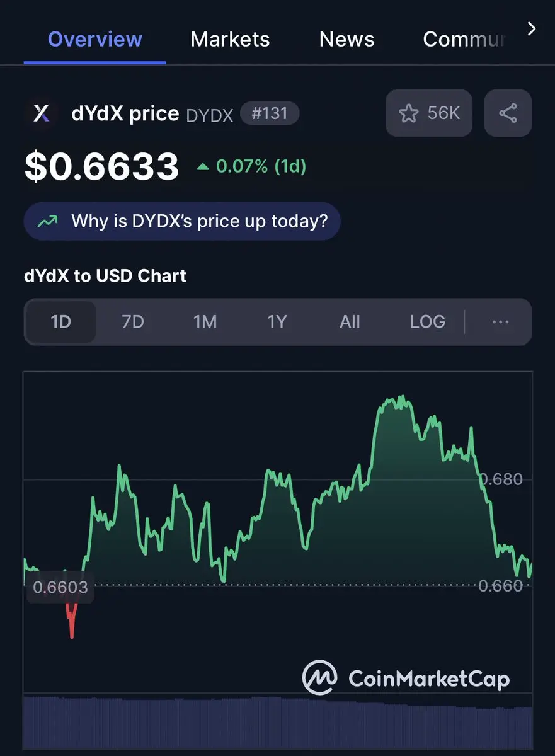The image size is (555, 756).
Task: Click the dYdX X logo icon
Action: click(x=42, y=113)
